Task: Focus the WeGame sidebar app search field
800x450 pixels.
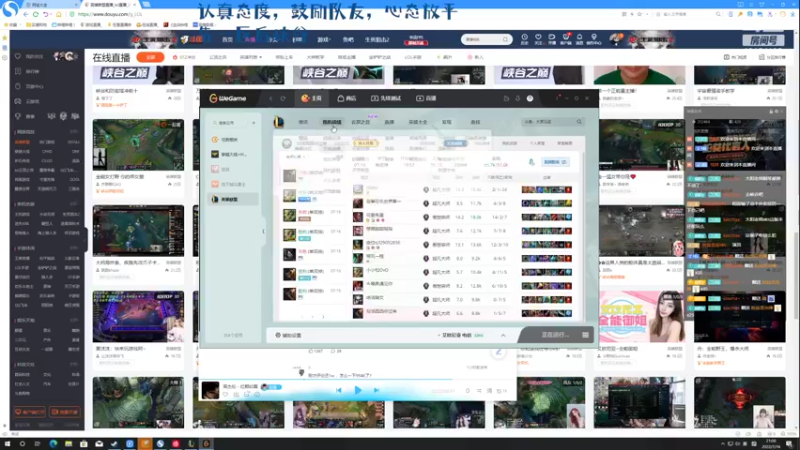Action: (229, 123)
